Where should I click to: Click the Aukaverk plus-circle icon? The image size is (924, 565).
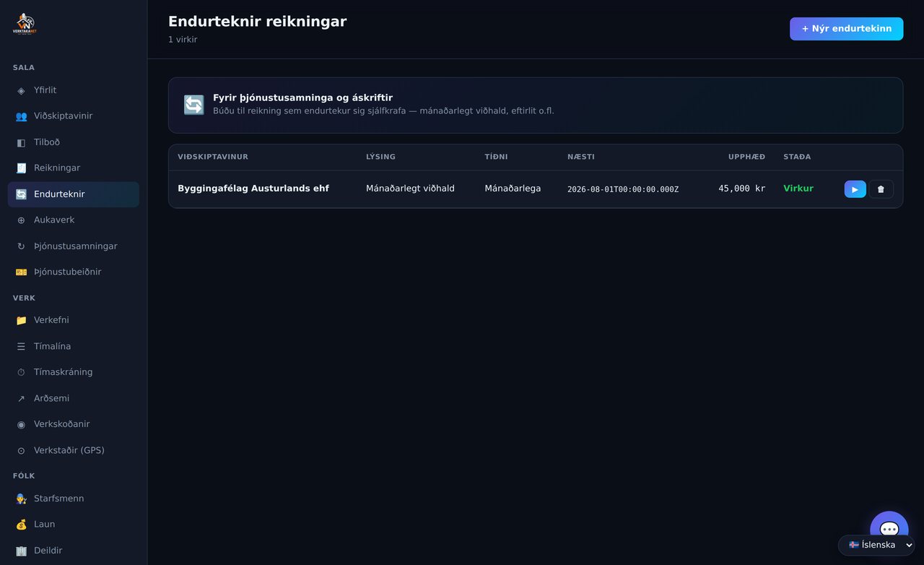click(21, 220)
